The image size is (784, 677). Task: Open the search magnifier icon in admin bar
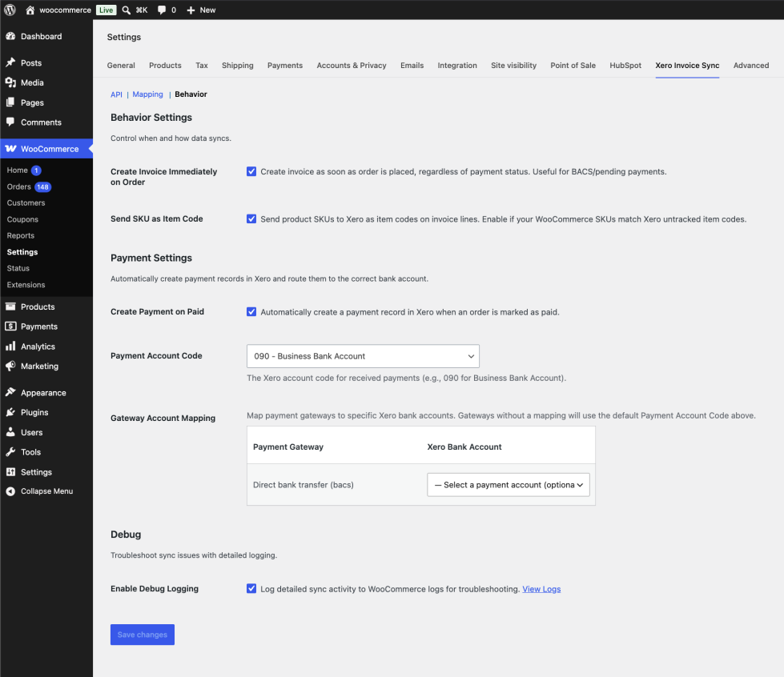(x=127, y=10)
